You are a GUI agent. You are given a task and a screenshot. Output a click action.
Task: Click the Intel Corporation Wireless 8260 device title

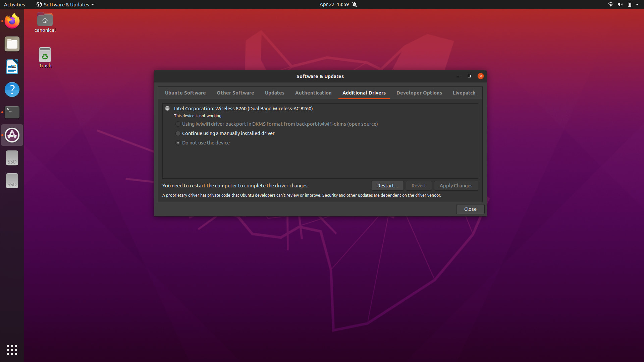pos(243,109)
